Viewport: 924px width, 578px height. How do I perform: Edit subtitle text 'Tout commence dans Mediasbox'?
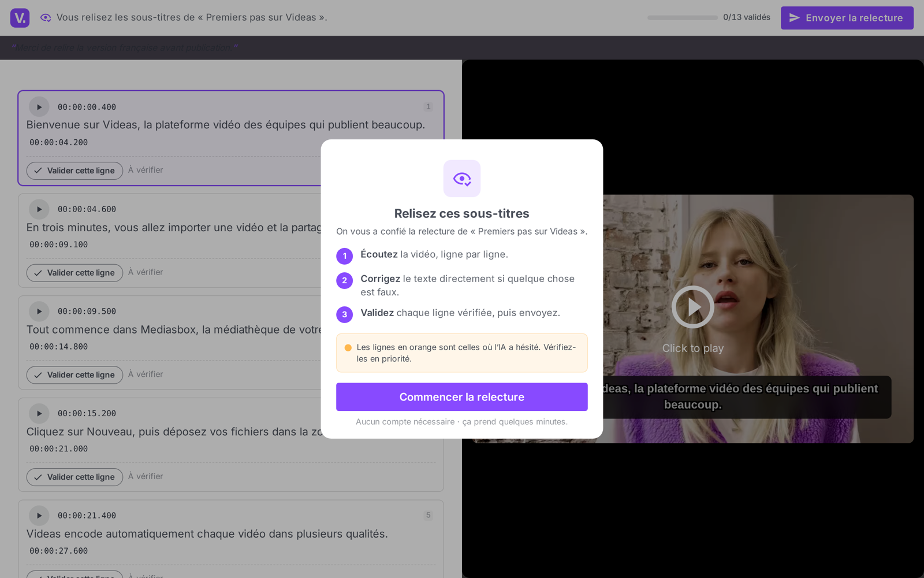pyautogui.click(x=173, y=329)
